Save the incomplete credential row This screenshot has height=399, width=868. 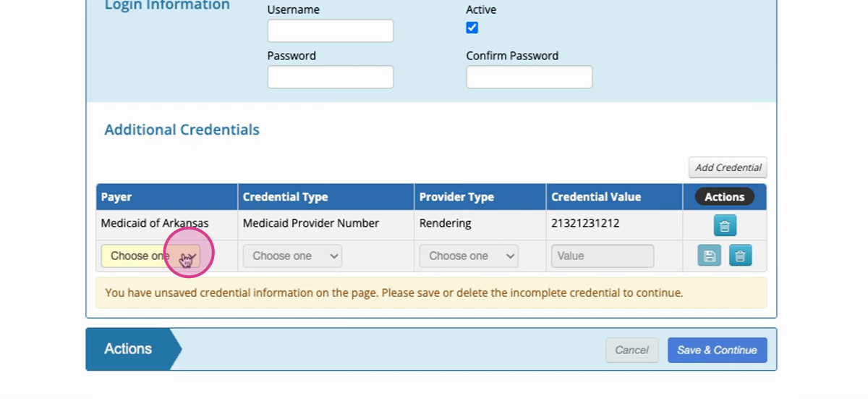[709, 256]
